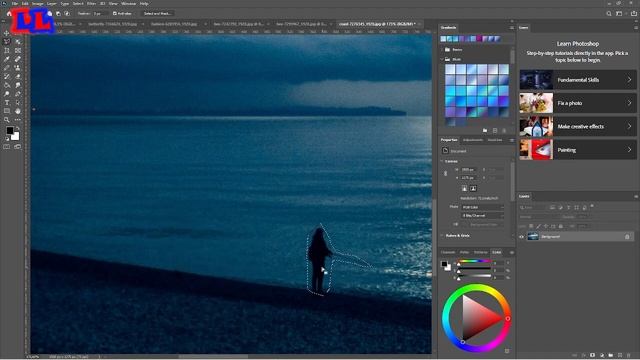Select the Lasso tool

point(7,42)
